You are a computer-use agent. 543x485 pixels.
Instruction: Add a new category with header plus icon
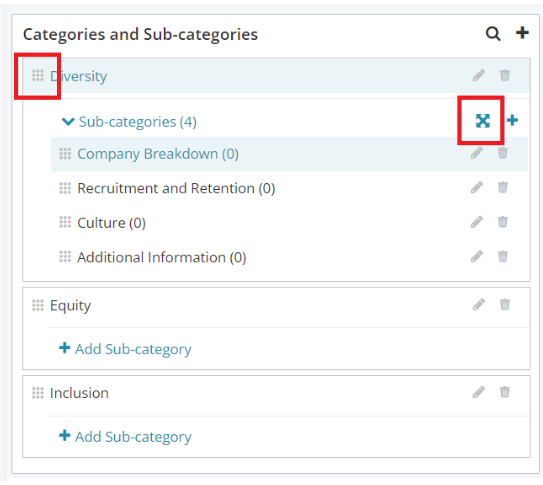tap(522, 33)
